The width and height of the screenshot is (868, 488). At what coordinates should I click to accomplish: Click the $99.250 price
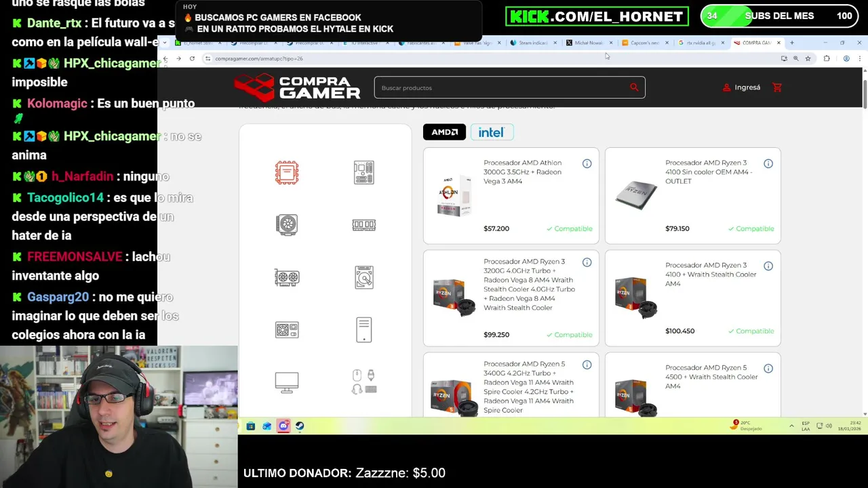496,335
